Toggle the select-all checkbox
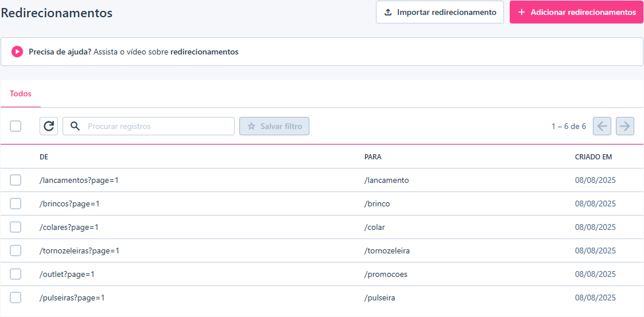The height and width of the screenshot is (317, 644). pos(15,126)
